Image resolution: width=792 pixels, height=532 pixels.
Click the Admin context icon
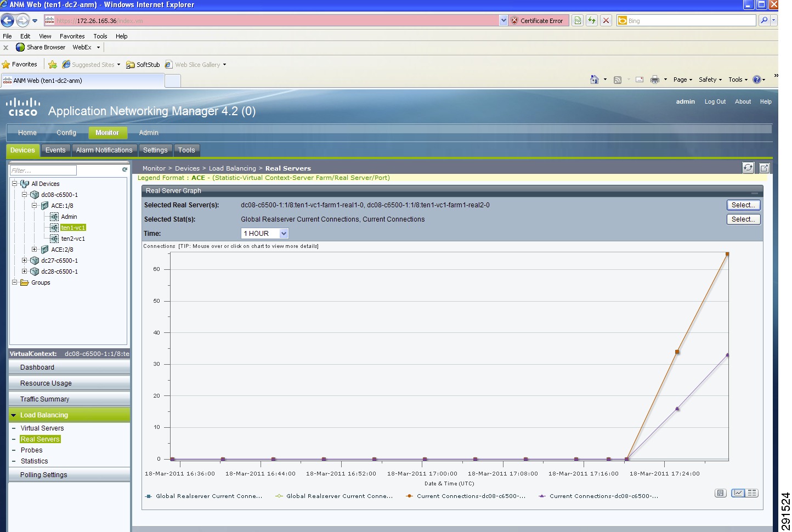pyautogui.click(x=54, y=217)
